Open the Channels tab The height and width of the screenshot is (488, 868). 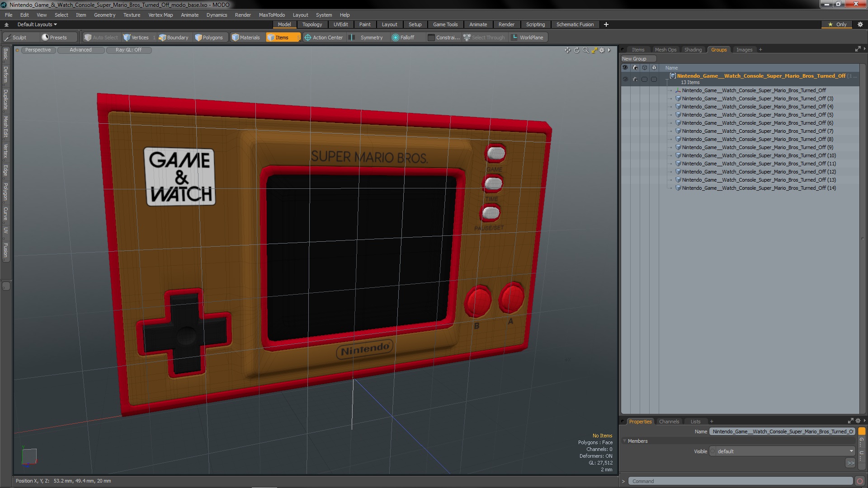tap(669, 422)
